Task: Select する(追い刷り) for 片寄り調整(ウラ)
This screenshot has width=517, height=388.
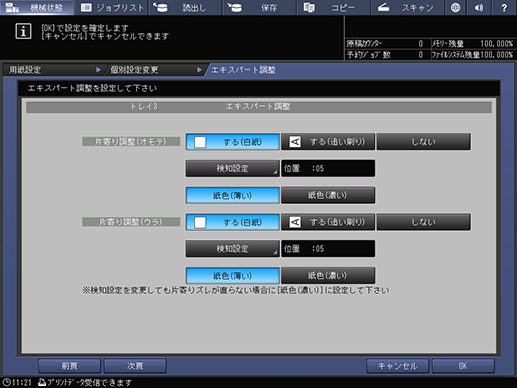Action: [328, 222]
